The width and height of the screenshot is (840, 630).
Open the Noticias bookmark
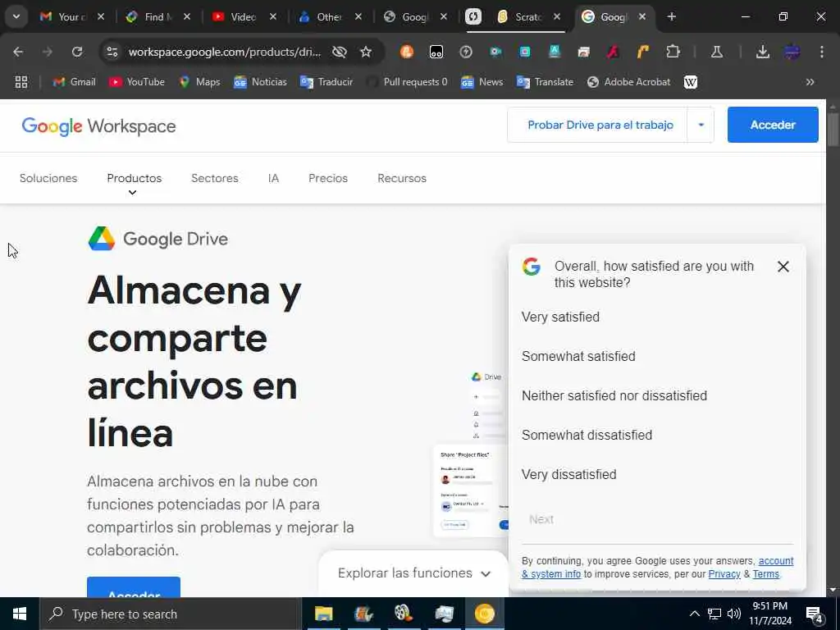coord(260,82)
